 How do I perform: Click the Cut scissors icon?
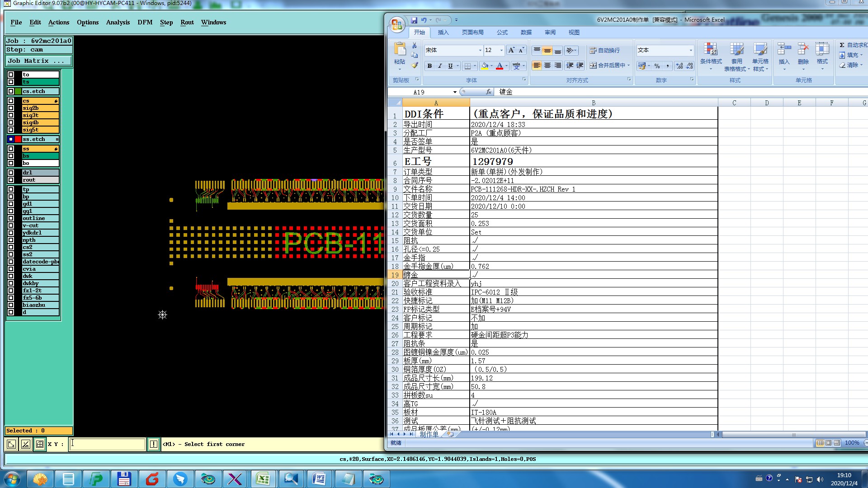[414, 46]
